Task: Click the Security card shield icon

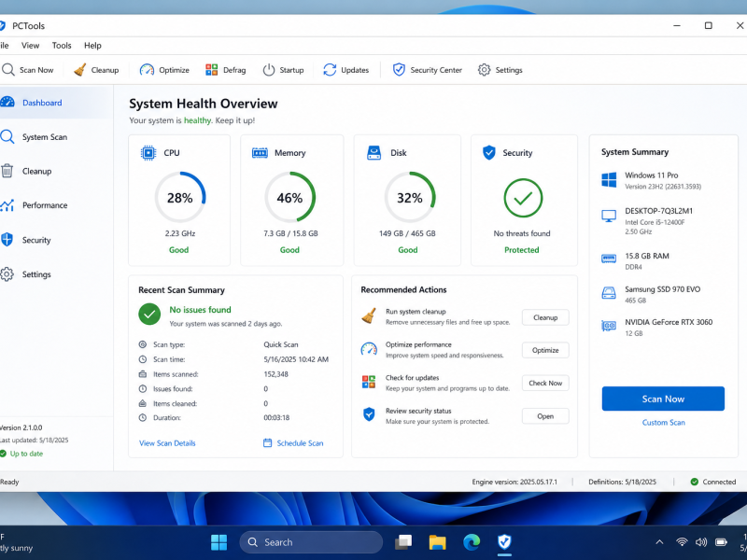Action: (488, 153)
